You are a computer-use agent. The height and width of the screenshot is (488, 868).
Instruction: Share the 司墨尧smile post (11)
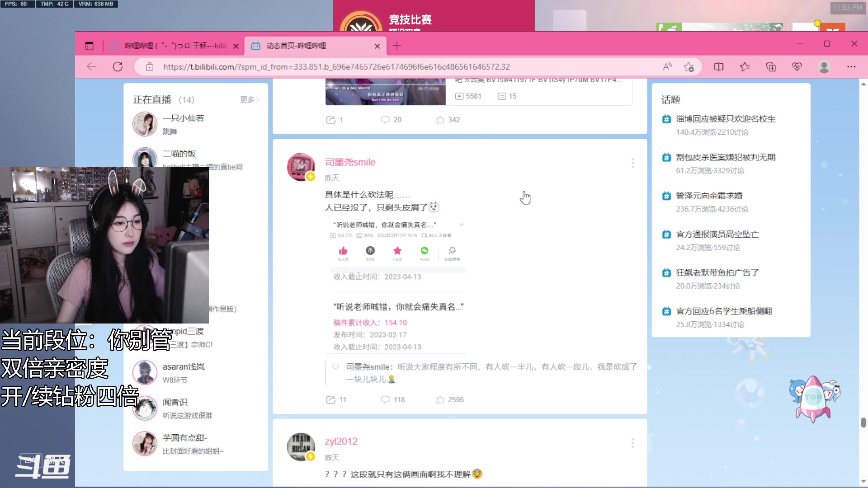click(336, 400)
